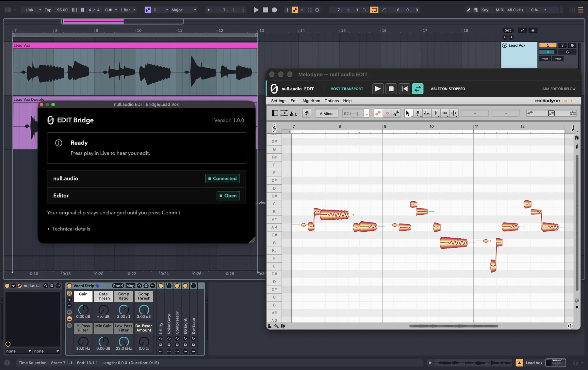This screenshot has height=370, width=588.
Task: Select the Melodyne note separation tool
Action: 454,113
